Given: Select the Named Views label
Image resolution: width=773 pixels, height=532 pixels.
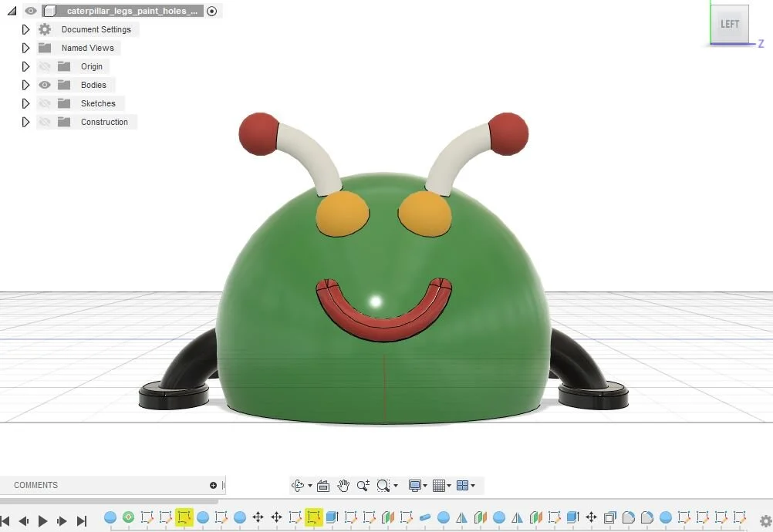Looking at the screenshot, I should [88, 48].
